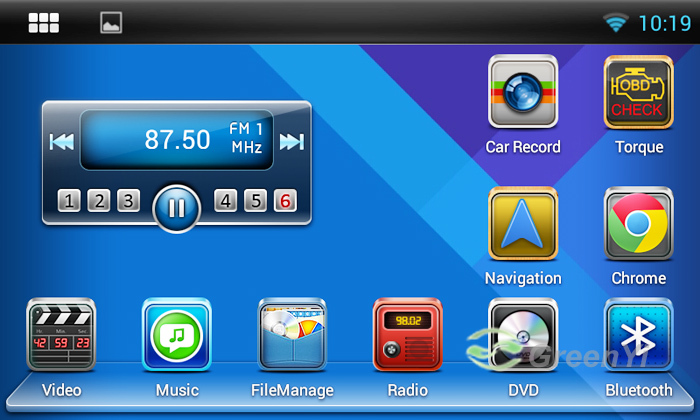Open the gallery icon in top bar
Image resolution: width=700 pixels, height=420 pixels.
click(x=110, y=22)
